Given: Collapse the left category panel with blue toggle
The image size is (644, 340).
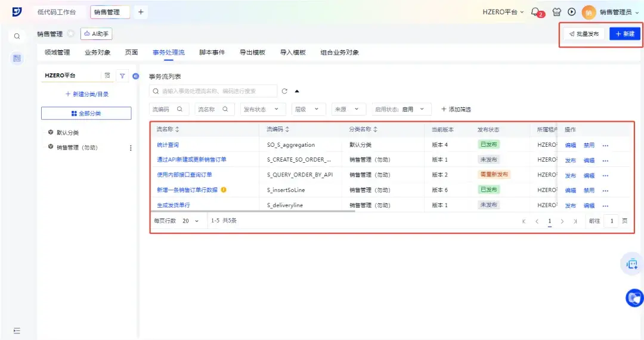Looking at the screenshot, I should coord(135,76).
